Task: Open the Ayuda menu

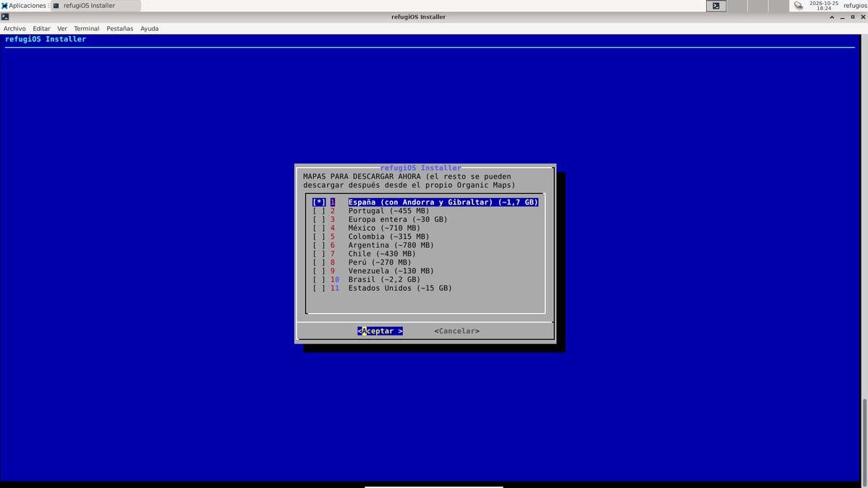Action: click(x=149, y=29)
